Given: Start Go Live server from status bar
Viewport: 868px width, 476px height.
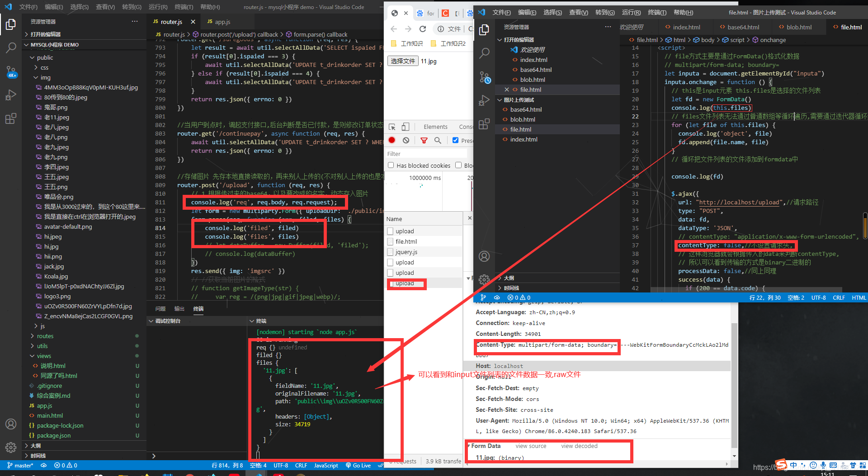Looking at the screenshot, I should pyautogui.click(x=358, y=465).
